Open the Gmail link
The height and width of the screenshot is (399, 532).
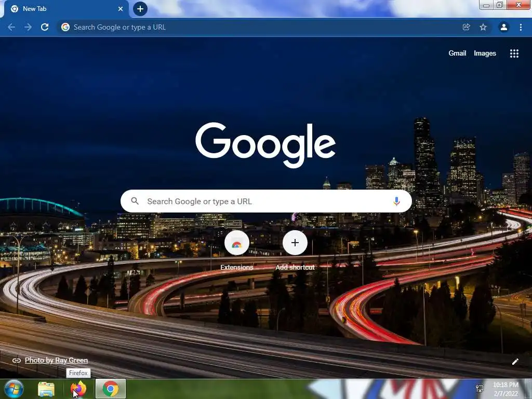(x=457, y=54)
